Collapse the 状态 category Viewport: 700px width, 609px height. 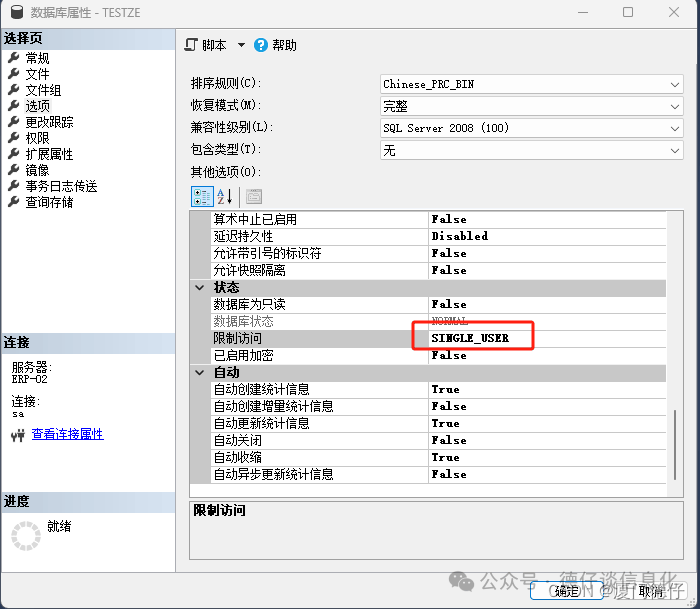[200, 288]
